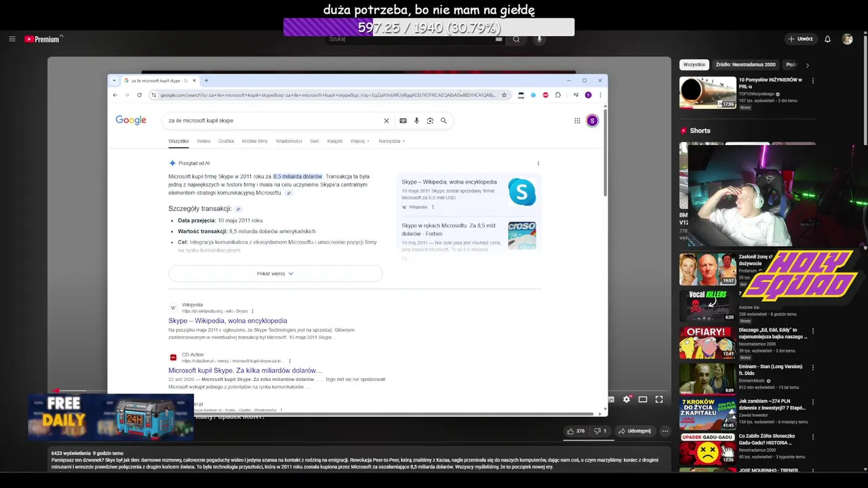Open the Google apps grid
Viewport: 868px width, 488px height.
coord(577,121)
